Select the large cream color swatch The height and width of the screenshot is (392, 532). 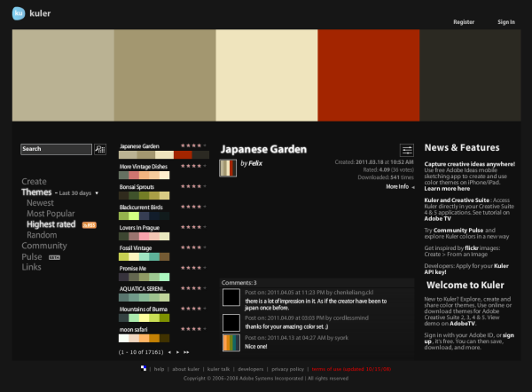267,75
